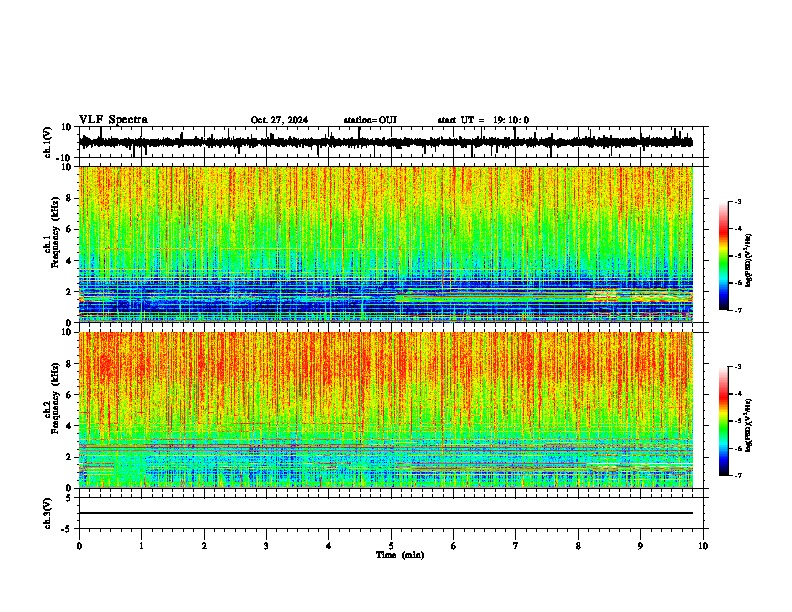
Task: Select the "Time (min)" axis label
Action: (x=400, y=555)
